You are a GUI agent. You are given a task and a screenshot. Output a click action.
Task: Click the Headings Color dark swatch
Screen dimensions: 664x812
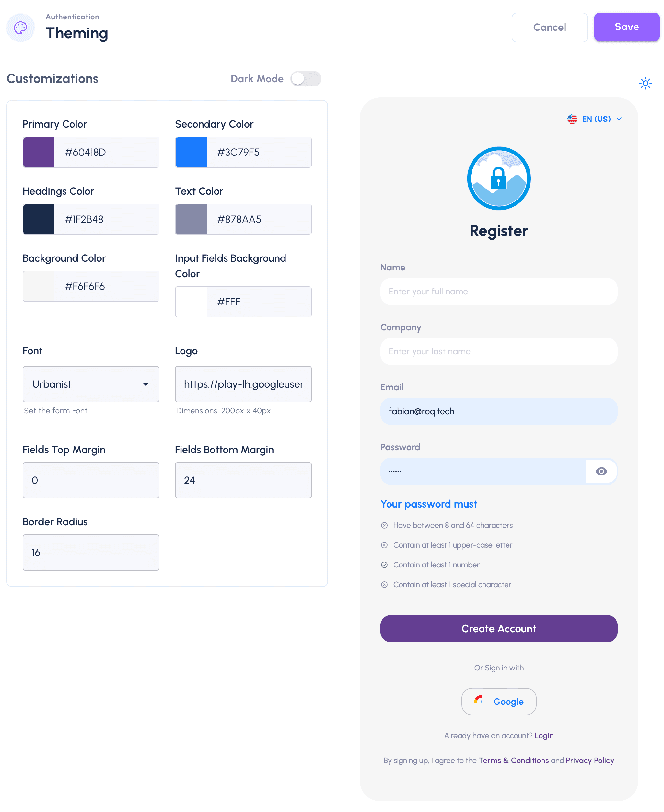(39, 219)
